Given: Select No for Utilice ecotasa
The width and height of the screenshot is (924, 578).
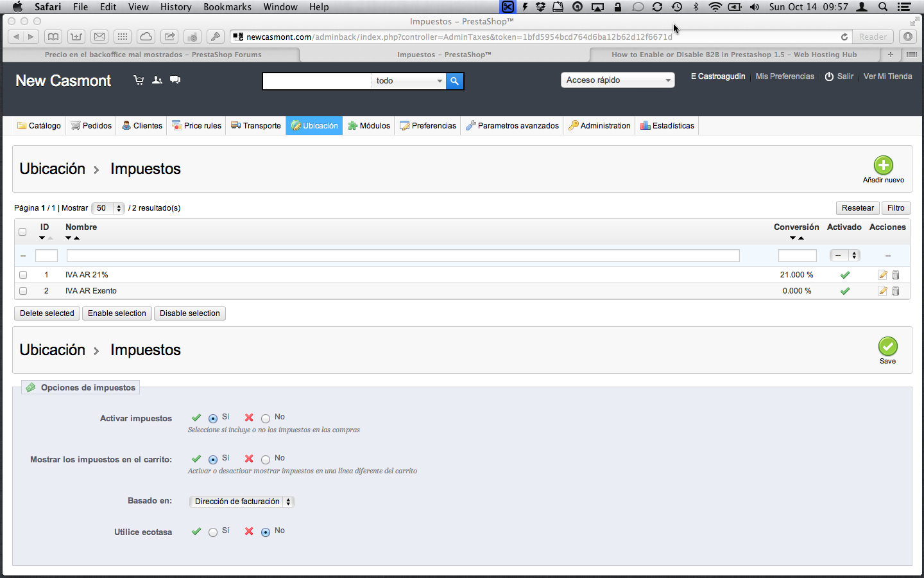Looking at the screenshot, I should (x=266, y=532).
